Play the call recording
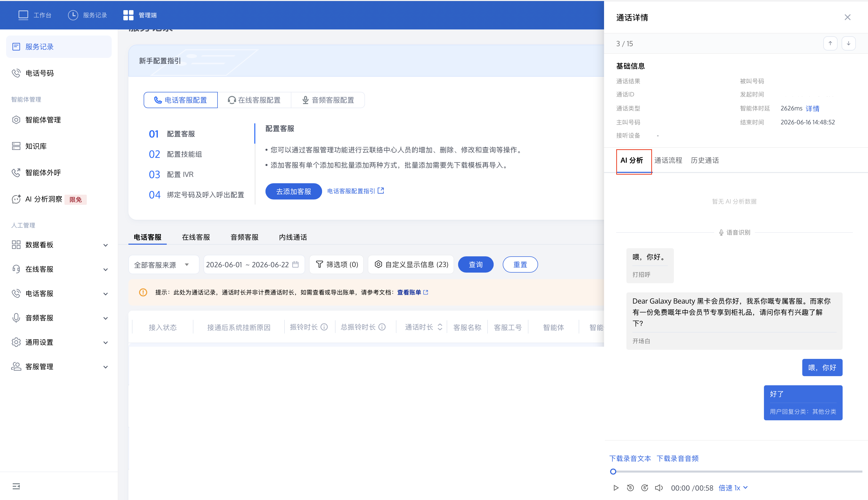The height and width of the screenshot is (500, 868). coord(616,488)
